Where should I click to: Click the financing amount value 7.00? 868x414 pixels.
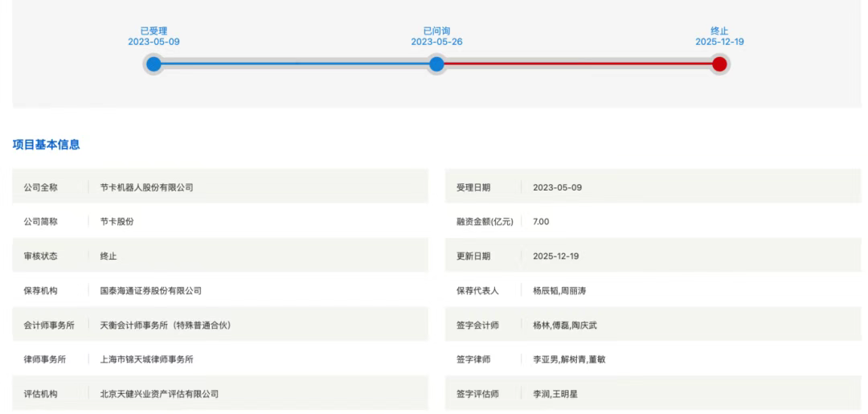tap(541, 222)
